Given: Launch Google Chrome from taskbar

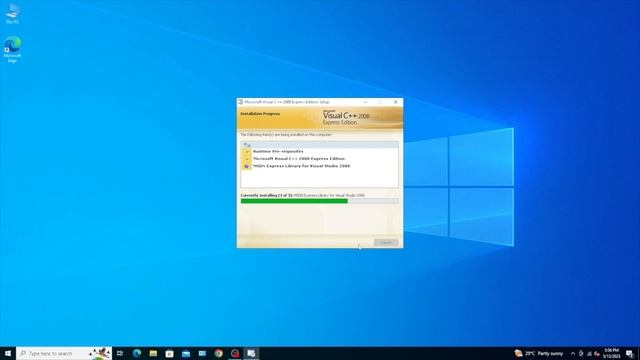Looking at the screenshot, I should click(x=219, y=353).
